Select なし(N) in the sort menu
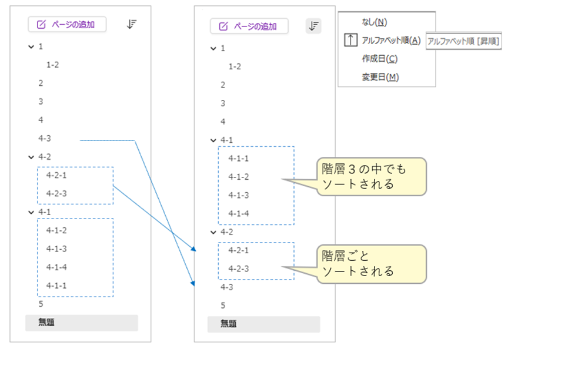This screenshot has width=588, height=376. point(375,22)
